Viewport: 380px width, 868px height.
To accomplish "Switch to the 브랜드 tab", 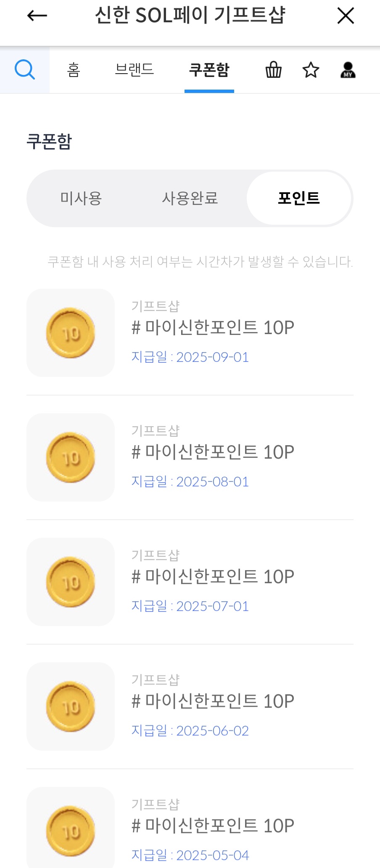I will pos(135,70).
